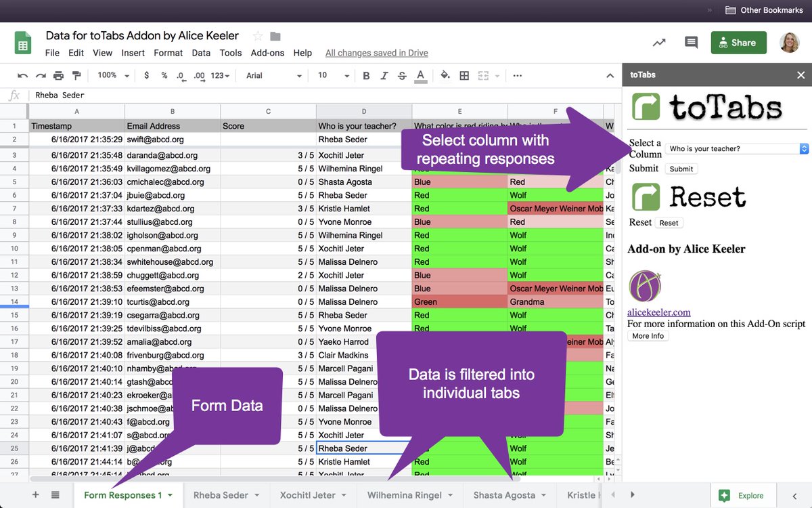Open the alicekeeler.com link
This screenshot has width=812, height=508.
tap(659, 312)
